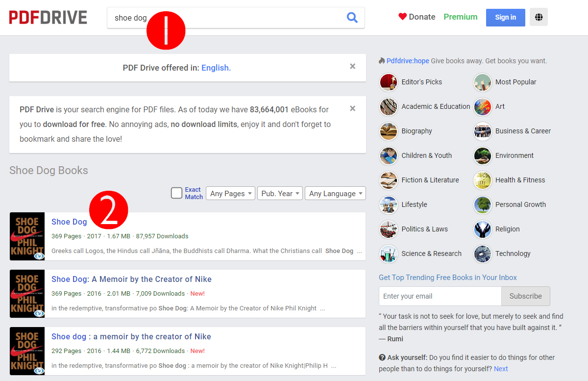The image size is (588, 381).
Task: Preview eye icon on 292-page Shoe dog cover
Action: click(x=39, y=370)
